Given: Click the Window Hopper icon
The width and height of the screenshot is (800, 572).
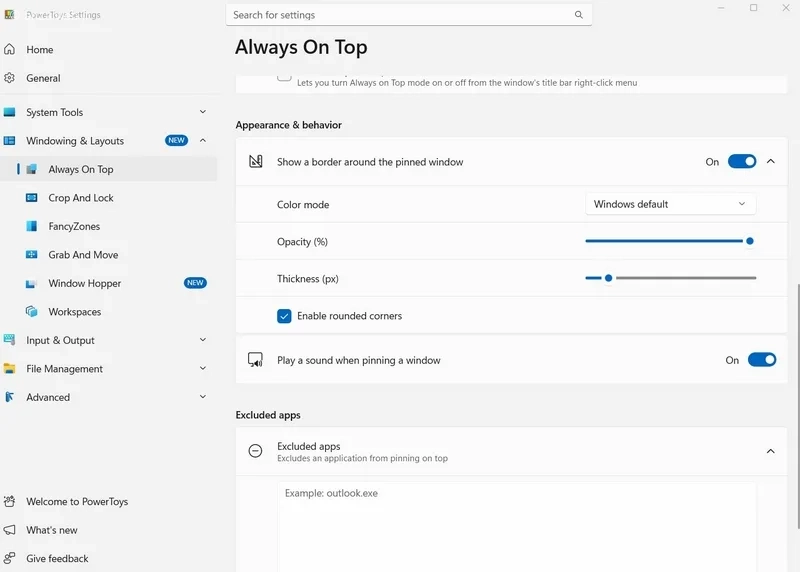Looking at the screenshot, I should pos(32,283).
